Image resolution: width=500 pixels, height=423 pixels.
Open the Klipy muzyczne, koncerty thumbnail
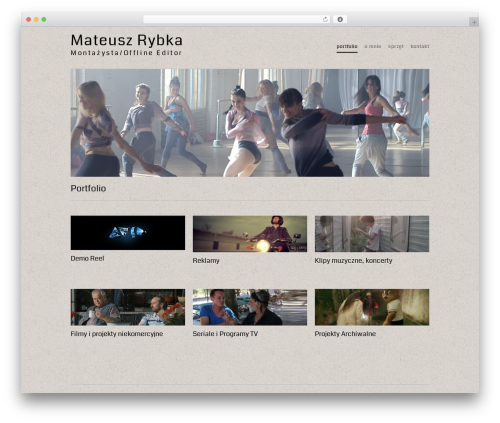tap(372, 234)
